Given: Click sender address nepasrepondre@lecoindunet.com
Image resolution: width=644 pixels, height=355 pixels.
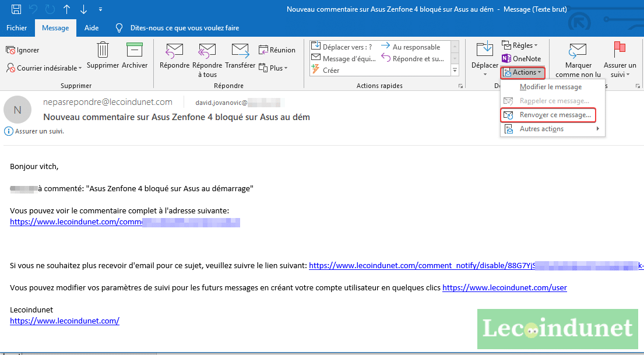Looking at the screenshot, I should [x=108, y=102].
